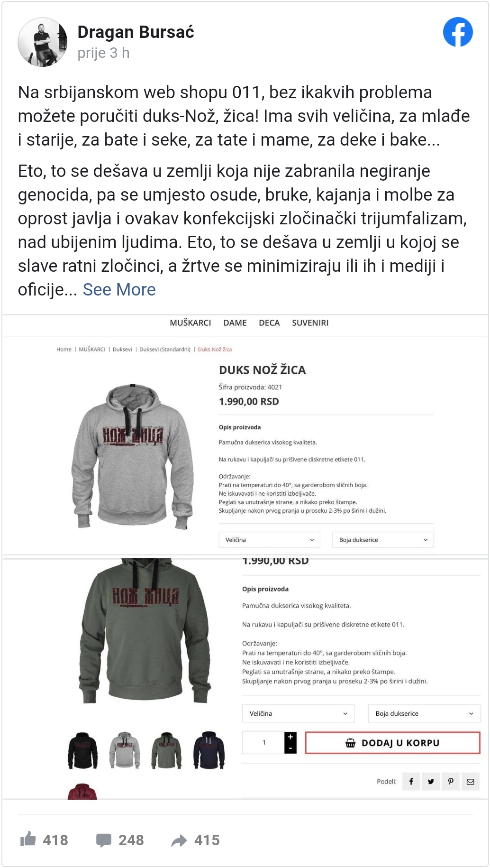Expand the upper Veličina dropdown
This screenshot has height=868, width=490.
click(269, 540)
